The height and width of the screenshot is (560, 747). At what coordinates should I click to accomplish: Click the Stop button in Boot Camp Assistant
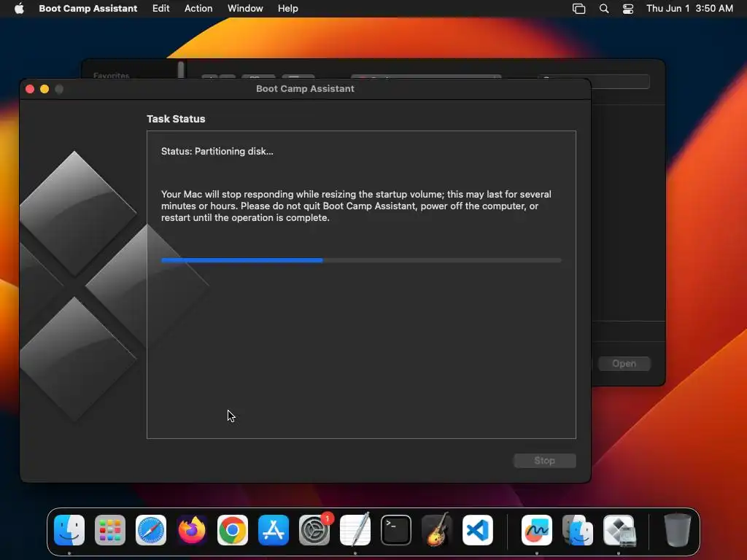tap(544, 461)
